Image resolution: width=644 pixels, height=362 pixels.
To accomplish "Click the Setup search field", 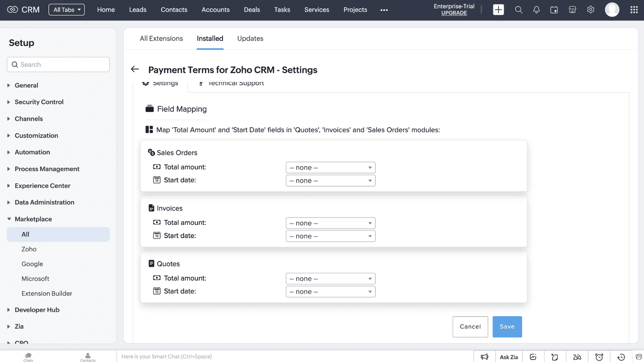I will (58, 64).
